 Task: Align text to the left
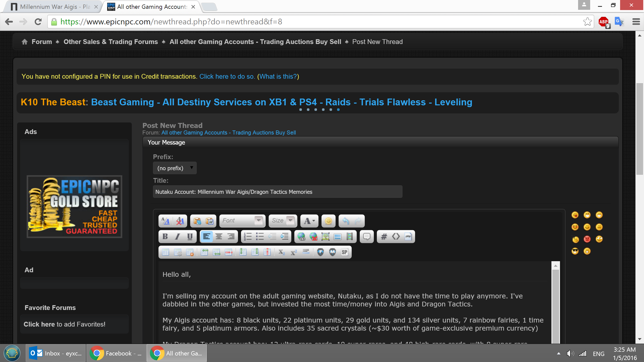207,237
